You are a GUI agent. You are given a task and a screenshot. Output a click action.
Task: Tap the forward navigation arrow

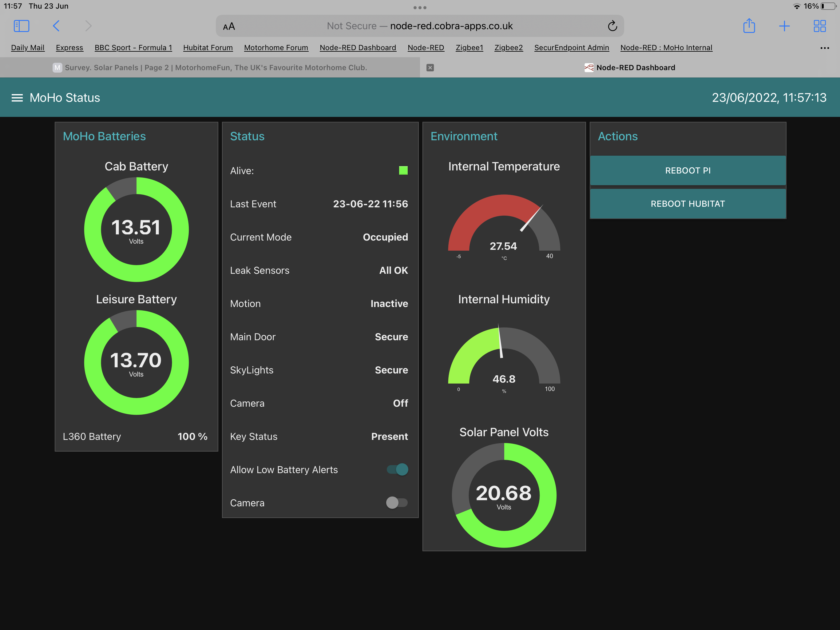click(x=88, y=26)
